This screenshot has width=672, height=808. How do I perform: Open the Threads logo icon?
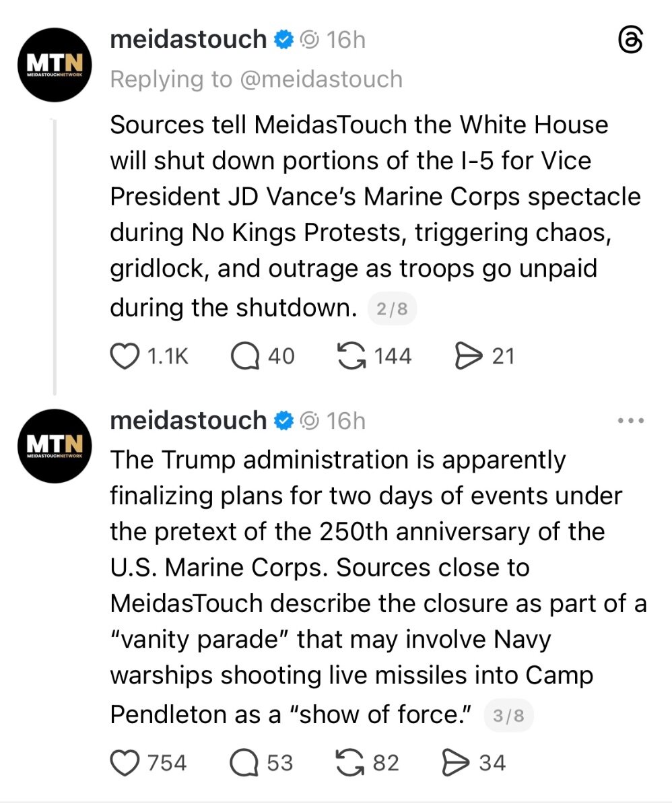[x=630, y=42]
